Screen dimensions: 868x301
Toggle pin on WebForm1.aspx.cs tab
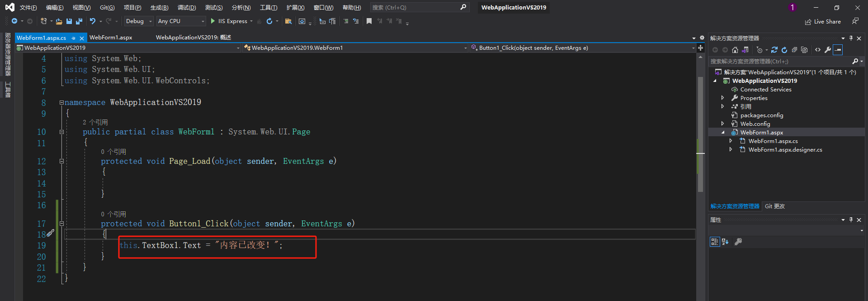74,38
